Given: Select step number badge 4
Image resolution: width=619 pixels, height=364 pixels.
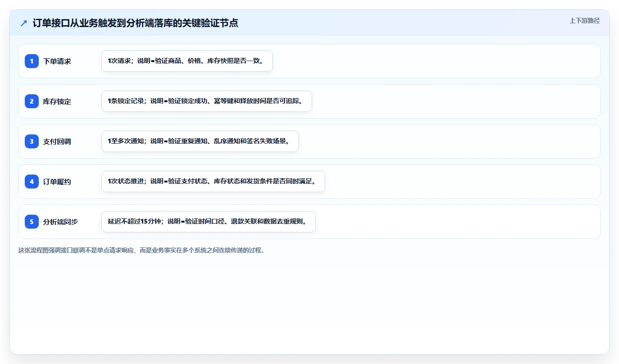Looking at the screenshot, I should click(32, 182).
